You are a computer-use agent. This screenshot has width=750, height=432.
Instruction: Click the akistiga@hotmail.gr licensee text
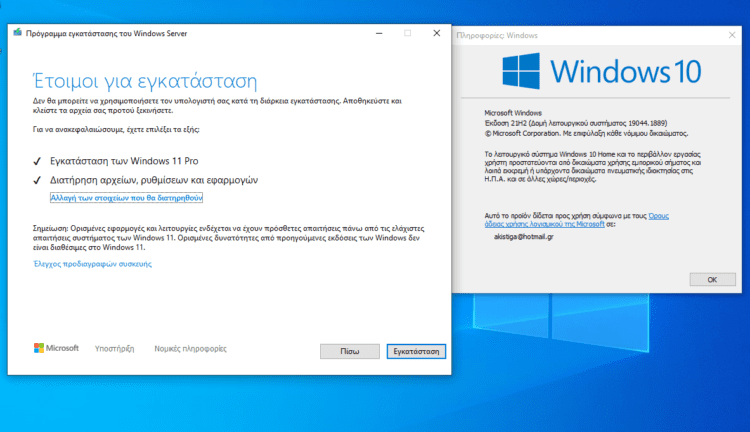pos(523,236)
